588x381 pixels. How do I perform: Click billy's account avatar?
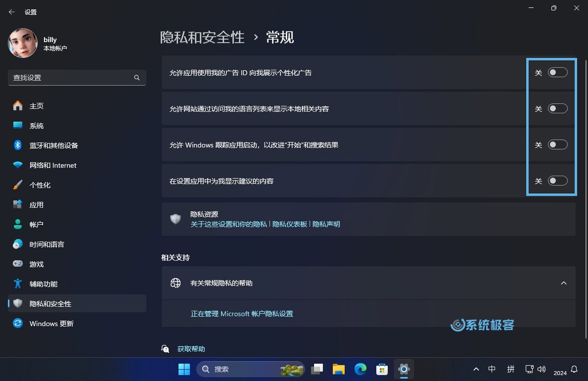coord(23,43)
